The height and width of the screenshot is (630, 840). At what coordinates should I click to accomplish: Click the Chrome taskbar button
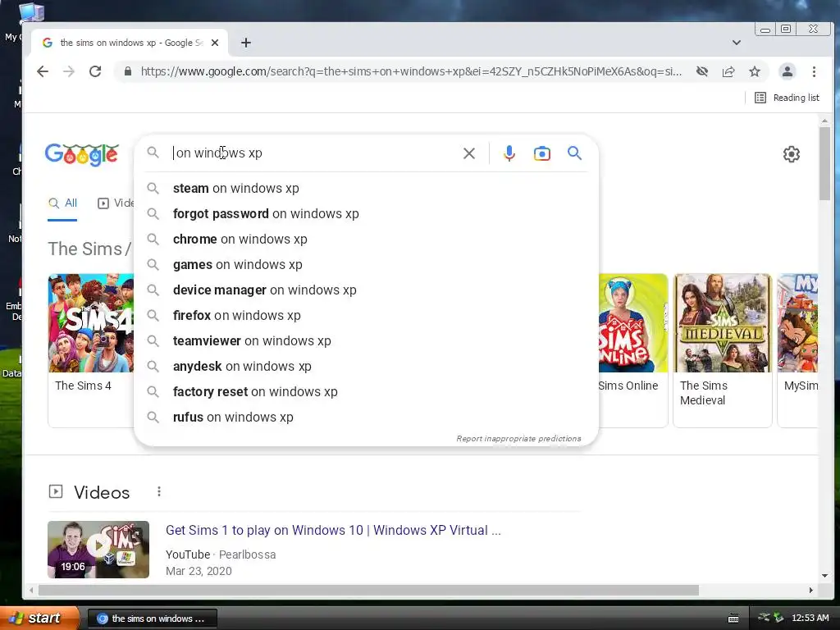(x=152, y=619)
